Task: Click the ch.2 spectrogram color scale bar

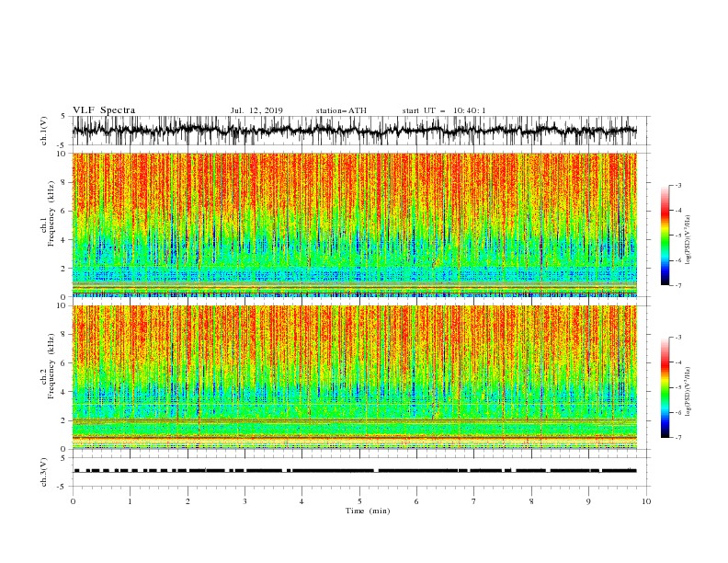Action: pyautogui.click(x=665, y=387)
